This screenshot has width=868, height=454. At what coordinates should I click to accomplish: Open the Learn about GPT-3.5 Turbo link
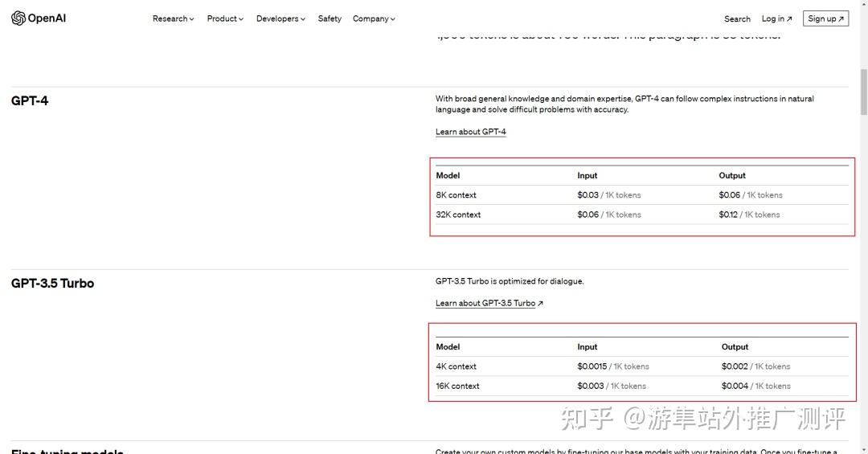(489, 304)
